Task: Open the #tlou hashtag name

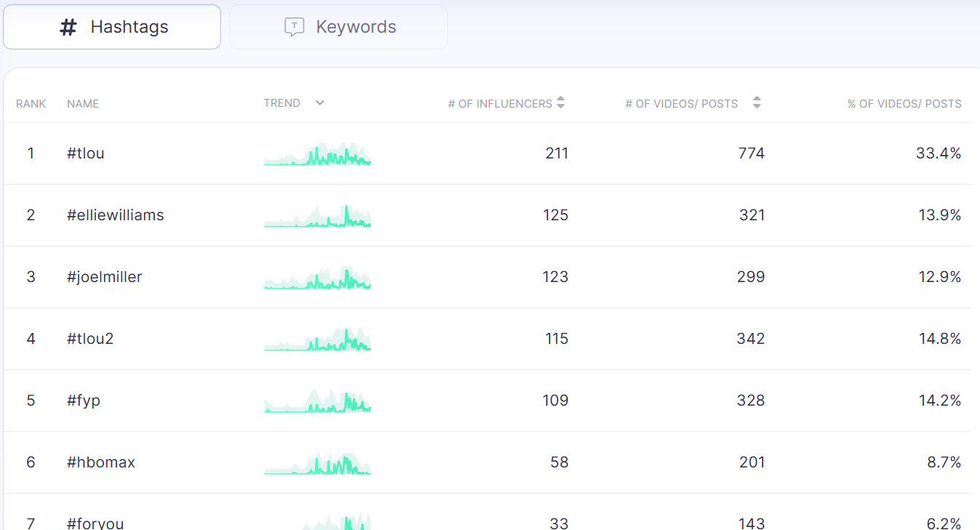Action: pyautogui.click(x=86, y=153)
